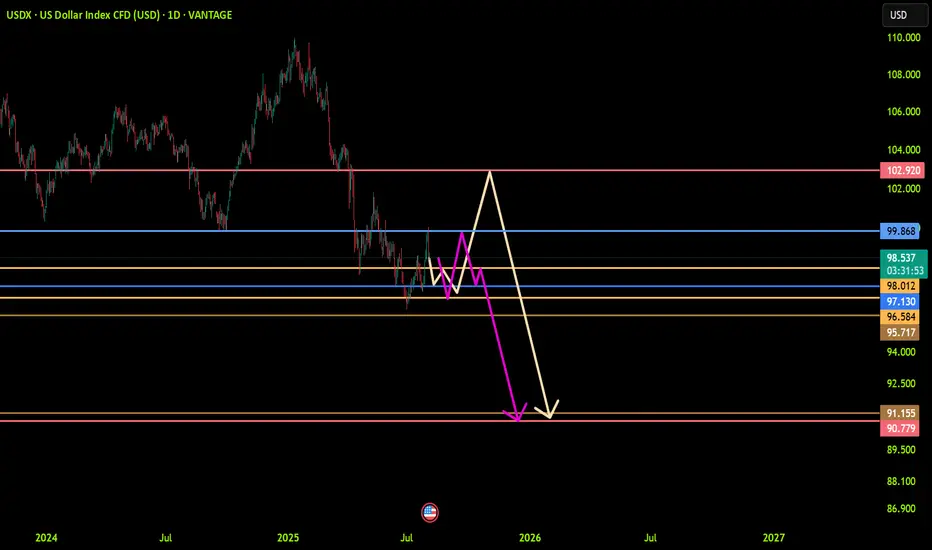This screenshot has height=550, width=932.
Task: Select the 97.130 blue price label
Action: click(x=900, y=301)
